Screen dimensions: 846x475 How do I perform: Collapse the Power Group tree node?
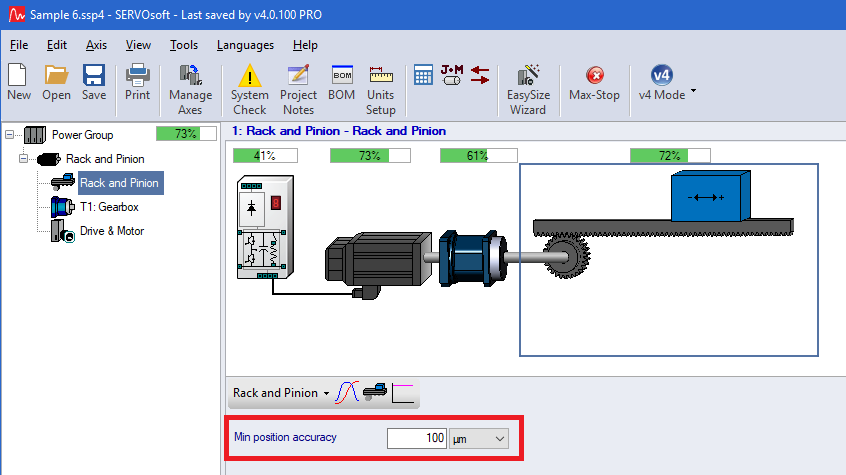10,135
